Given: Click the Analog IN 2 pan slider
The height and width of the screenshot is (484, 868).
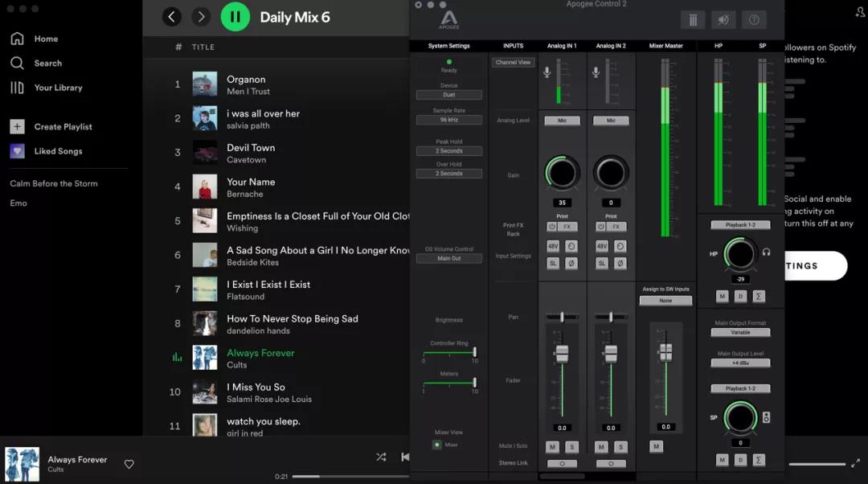Looking at the screenshot, I should (611, 317).
